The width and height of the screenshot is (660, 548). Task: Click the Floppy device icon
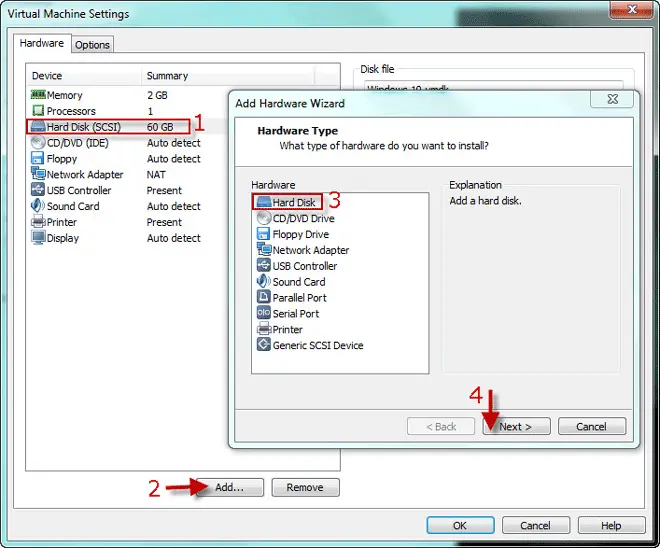pos(37,158)
